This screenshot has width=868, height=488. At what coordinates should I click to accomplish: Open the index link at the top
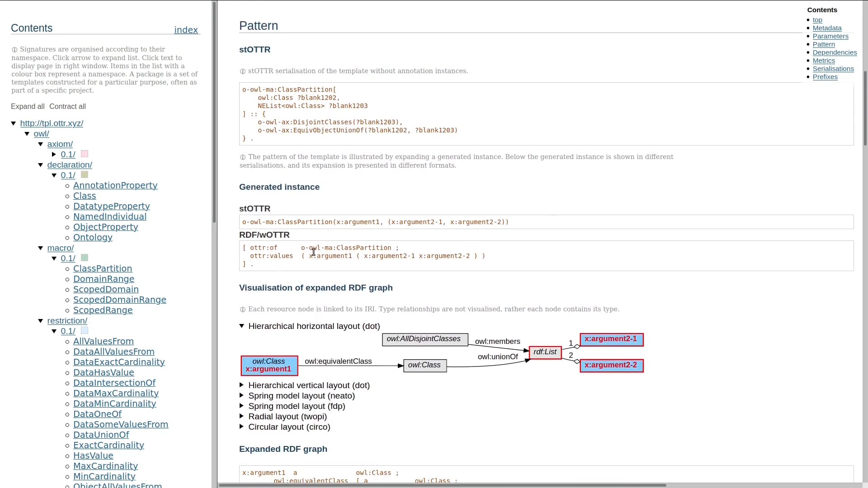(186, 30)
